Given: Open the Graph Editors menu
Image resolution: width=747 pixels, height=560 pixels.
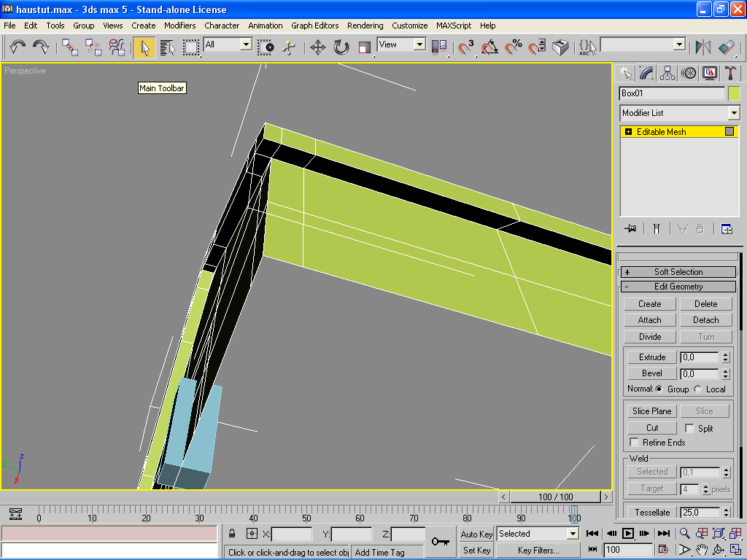Looking at the screenshot, I should 315,26.
